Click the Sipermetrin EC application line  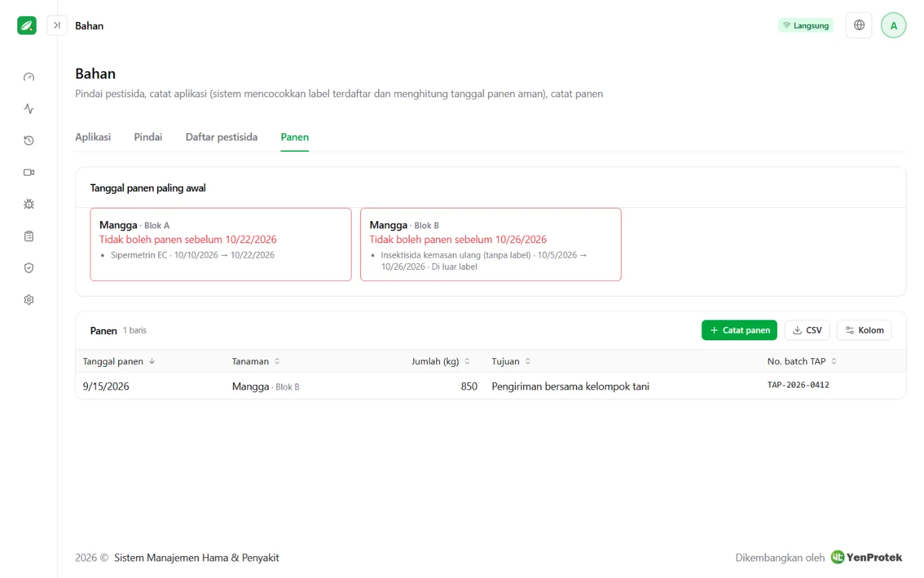192,255
